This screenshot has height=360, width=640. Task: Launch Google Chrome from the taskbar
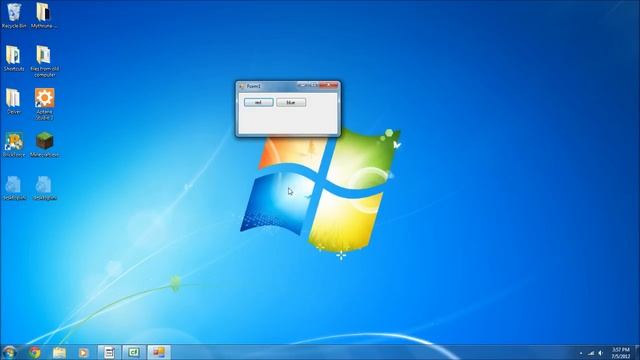pyautogui.click(x=35, y=352)
